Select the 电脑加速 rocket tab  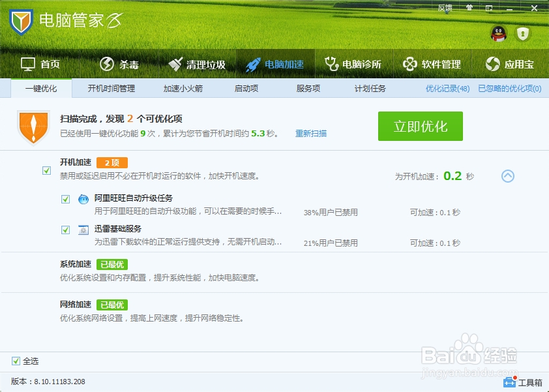pyautogui.click(x=274, y=64)
